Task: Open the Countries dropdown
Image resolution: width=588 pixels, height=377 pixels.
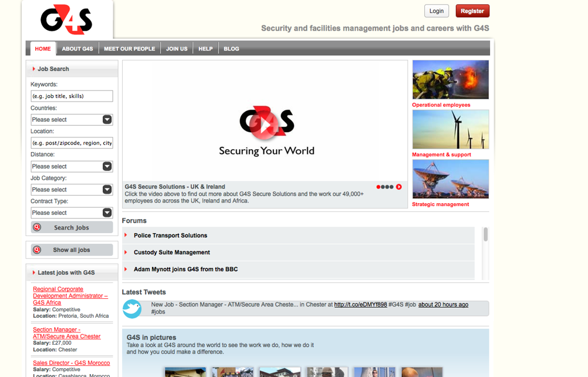Action: click(72, 120)
